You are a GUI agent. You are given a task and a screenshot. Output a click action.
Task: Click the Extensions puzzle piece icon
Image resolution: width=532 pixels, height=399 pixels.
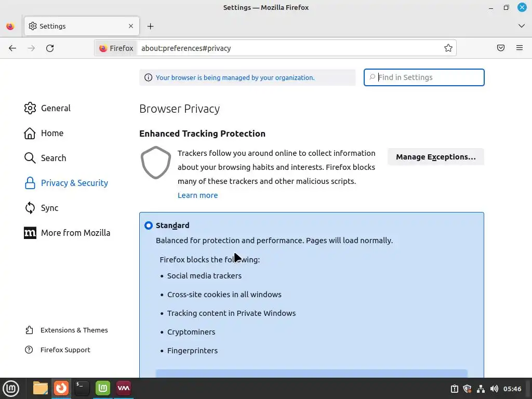29,330
